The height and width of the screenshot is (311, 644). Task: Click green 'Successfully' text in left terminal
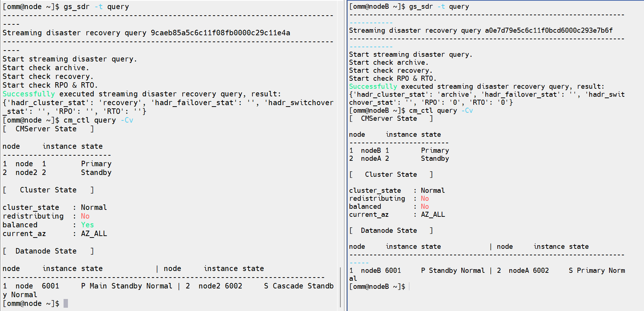(28, 94)
